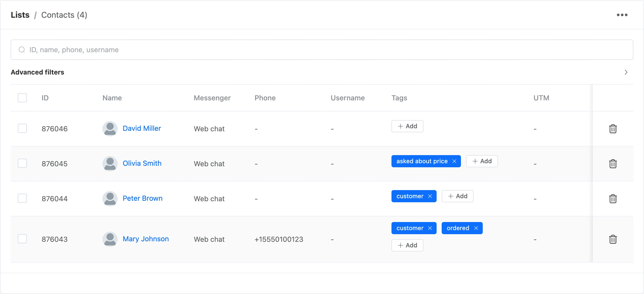Check the box for contact 876046

[x=22, y=128]
